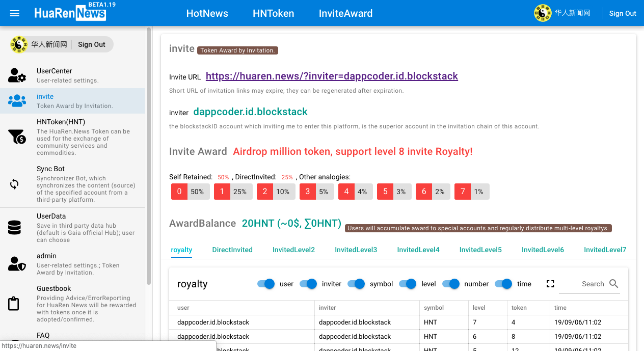Toggle the level column switch
Image resolution: width=644 pixels, height=351 pixels.
pyautogui.click(x=408, y=284)
